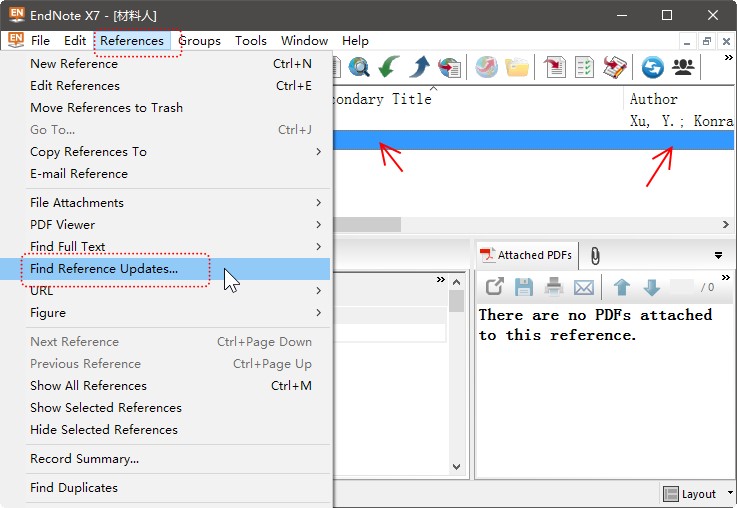Expand reference panel overflow chevrons
This screenshot has height=508, width=737.
pos(440,280)
